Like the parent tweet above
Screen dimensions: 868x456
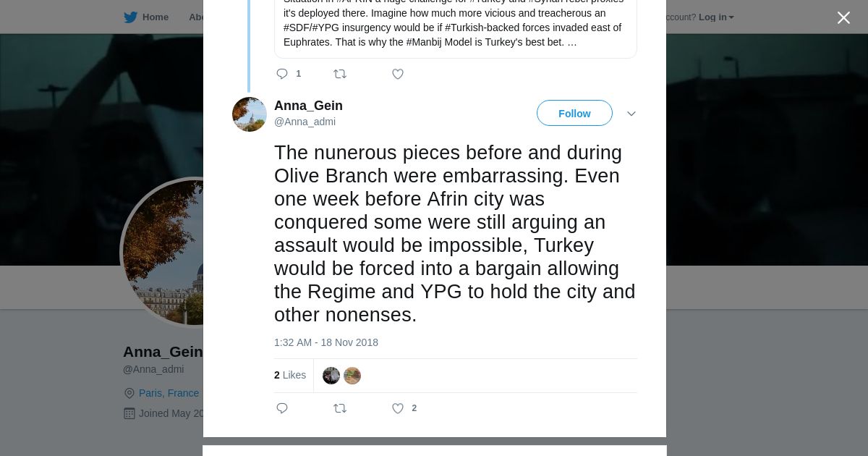coord(398,74)
